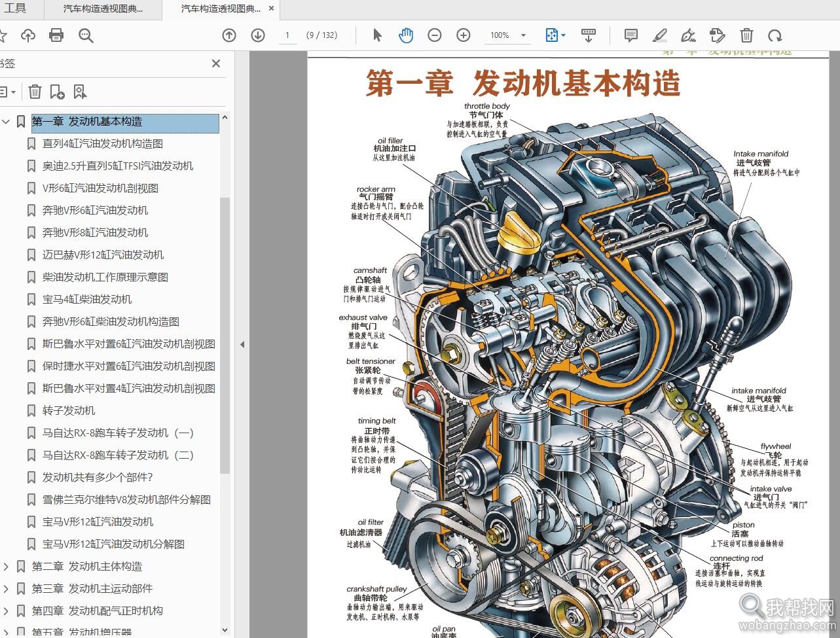The height and width of the screenshot is (638, 840).
Task: Open bookmark 斯巴鲁水平对置6缸汽油发动机剖视图
Action: coord(129,344)
